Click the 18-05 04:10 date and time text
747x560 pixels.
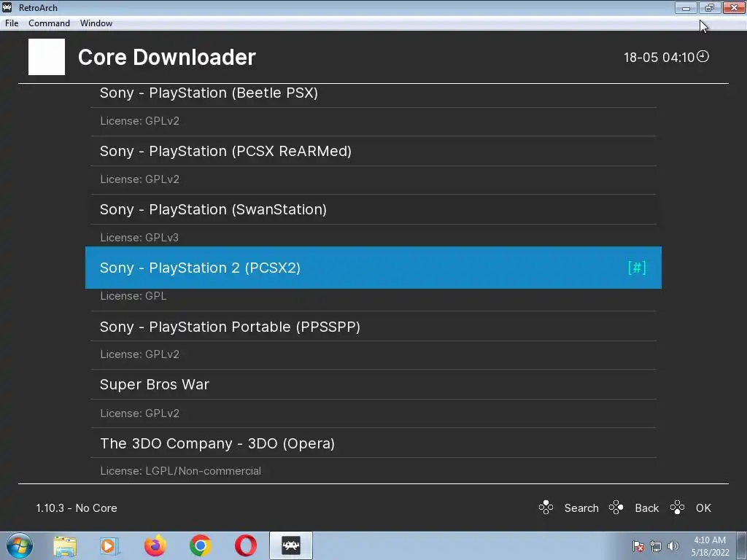pos(659,58)
